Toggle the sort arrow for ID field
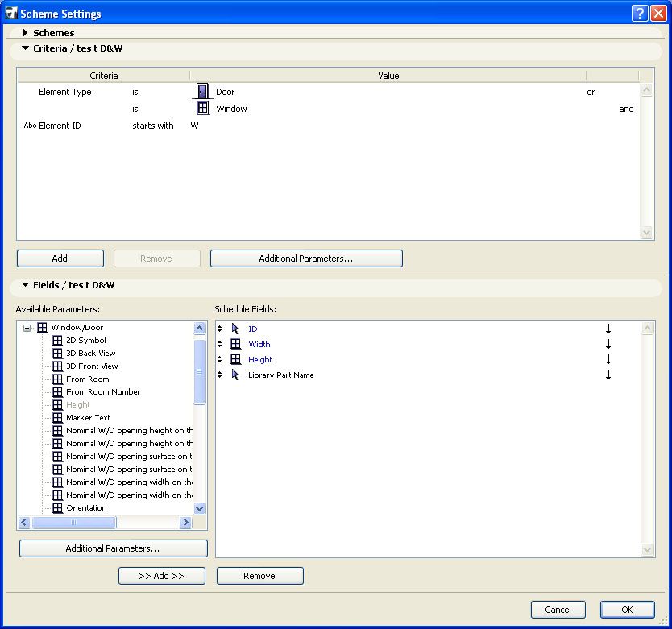672x629 pixels. [x=608, y=329]
